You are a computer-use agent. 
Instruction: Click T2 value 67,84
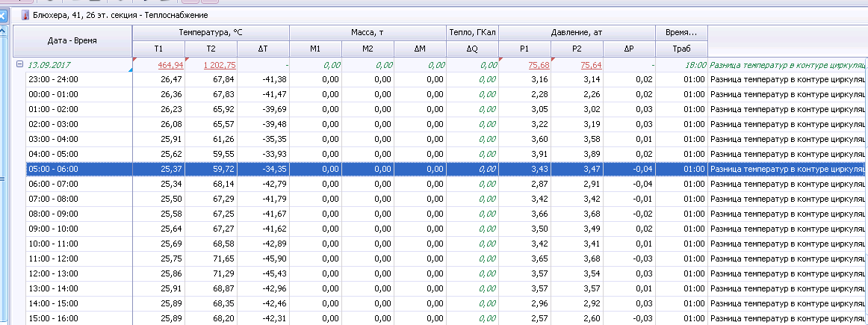pyautogui.click(x=224, y=80)
